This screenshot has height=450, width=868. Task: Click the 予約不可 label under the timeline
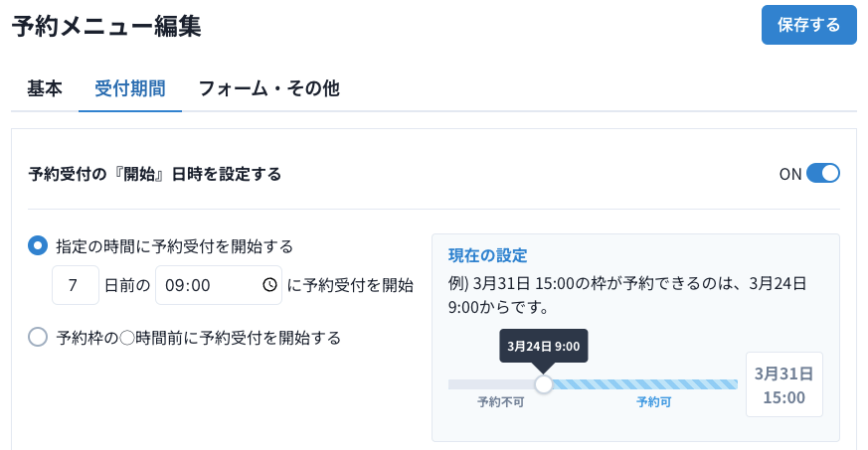[x=500, y=402]
